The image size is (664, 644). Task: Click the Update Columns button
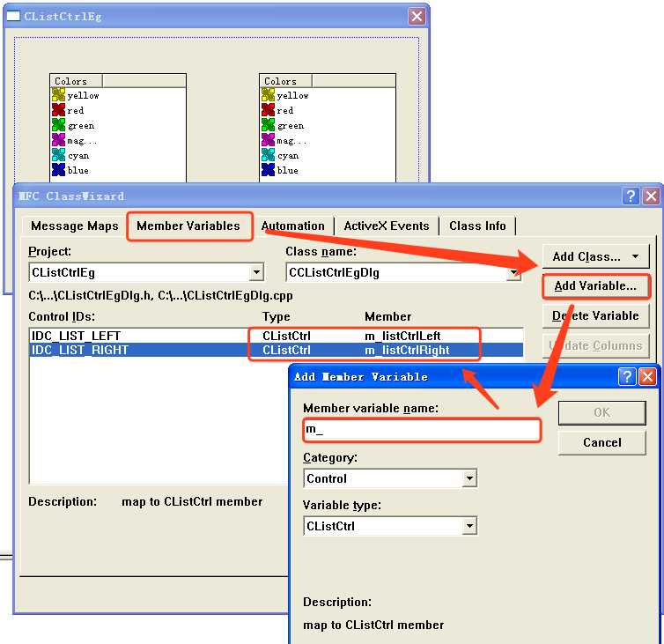[595, 345]
